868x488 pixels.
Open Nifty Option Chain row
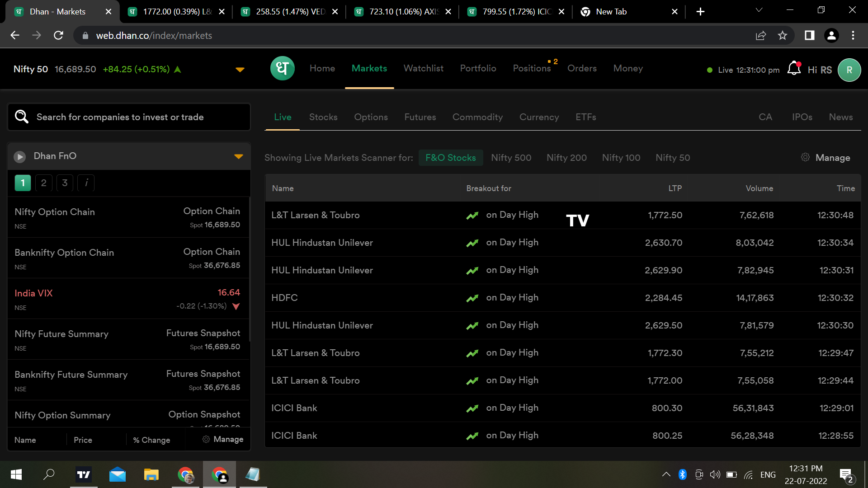pos(129,217)
